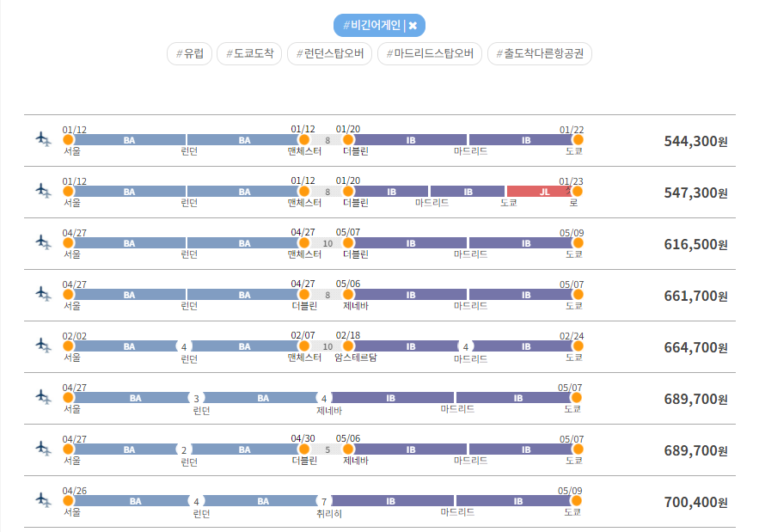
Task: Click airplane icon of 661,700원 itinerary
Action: tap(44, 294)
